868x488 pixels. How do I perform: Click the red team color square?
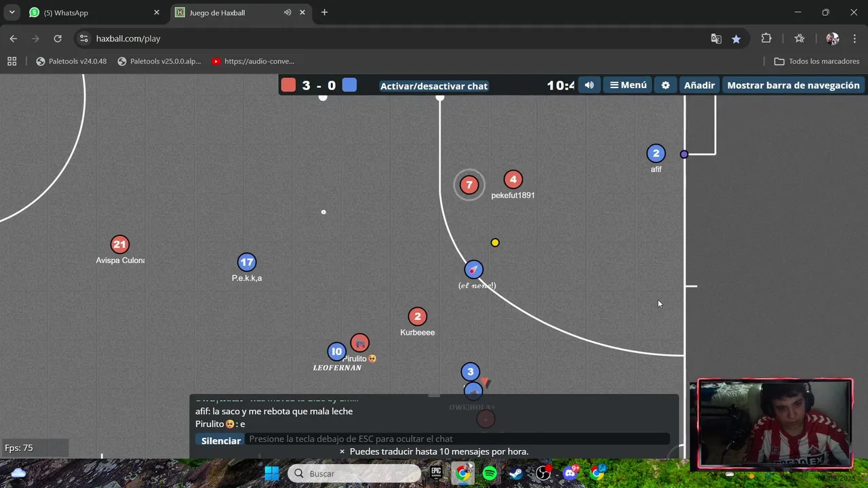pyautogui.click(x=288, y=85)
